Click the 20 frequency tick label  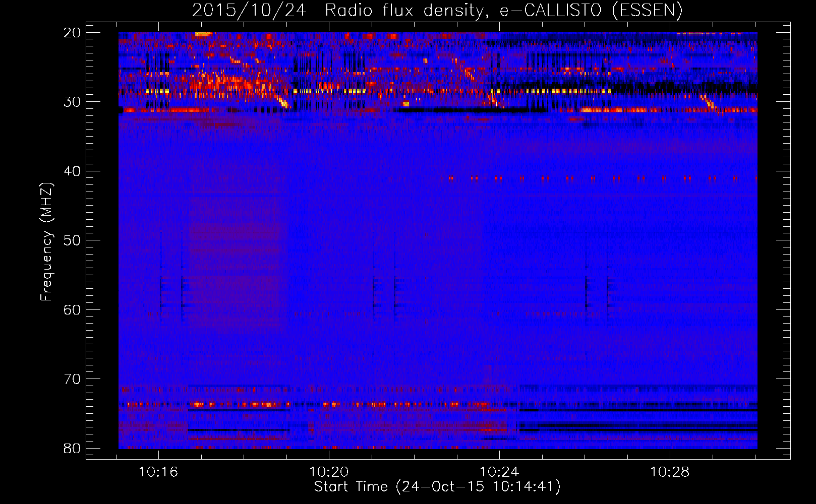(x=72, y=33)
